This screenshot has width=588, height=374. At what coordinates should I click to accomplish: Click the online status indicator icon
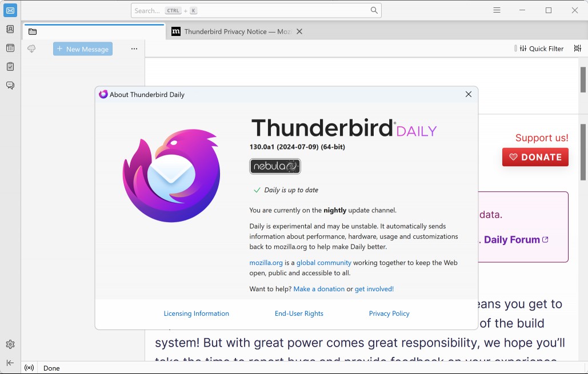click(x=29, y=368)
